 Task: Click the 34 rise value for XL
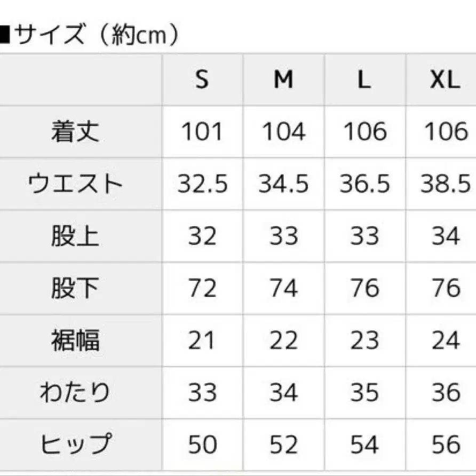445,236
